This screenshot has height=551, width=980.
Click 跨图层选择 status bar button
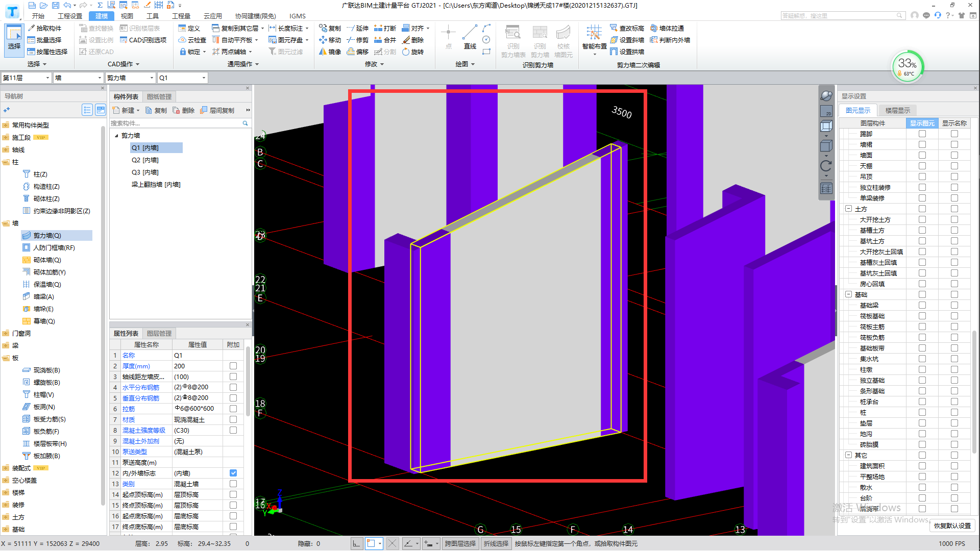(x=460, y=543)
